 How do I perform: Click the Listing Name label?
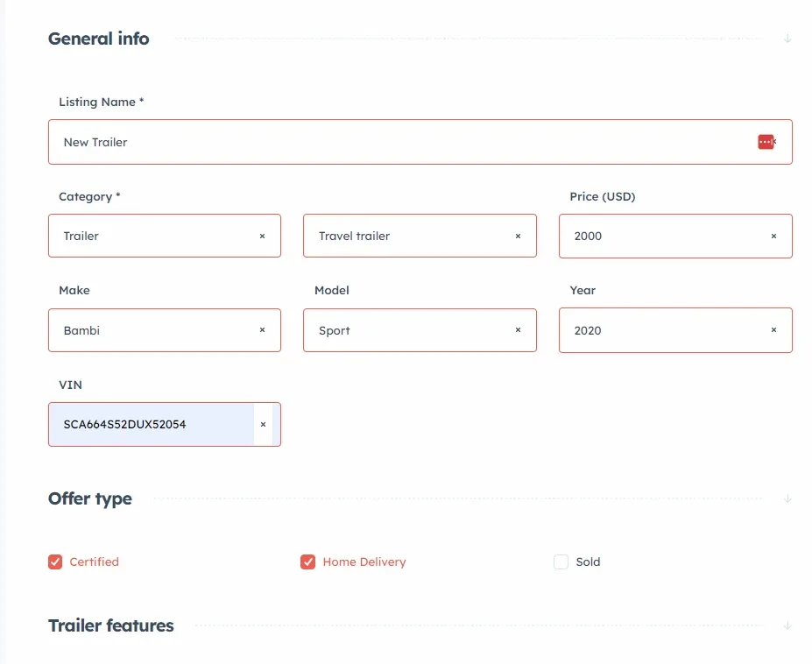pos(101,102)
